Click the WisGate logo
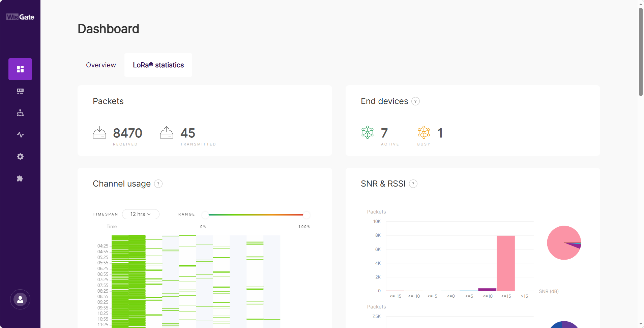The width and height of the screenshot is (644, 328). coord(20,17)
